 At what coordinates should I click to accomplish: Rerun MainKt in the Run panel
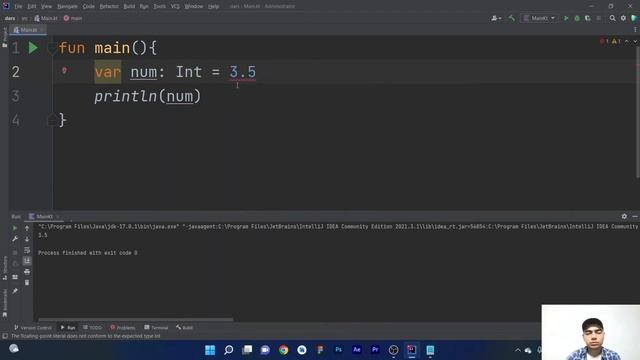tap(15, 228)
